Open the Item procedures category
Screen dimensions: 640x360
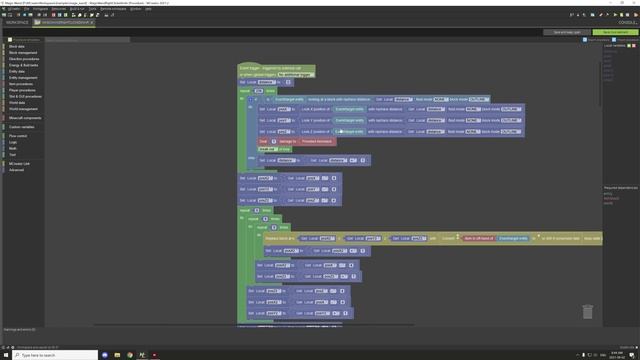tap(21, 84)
